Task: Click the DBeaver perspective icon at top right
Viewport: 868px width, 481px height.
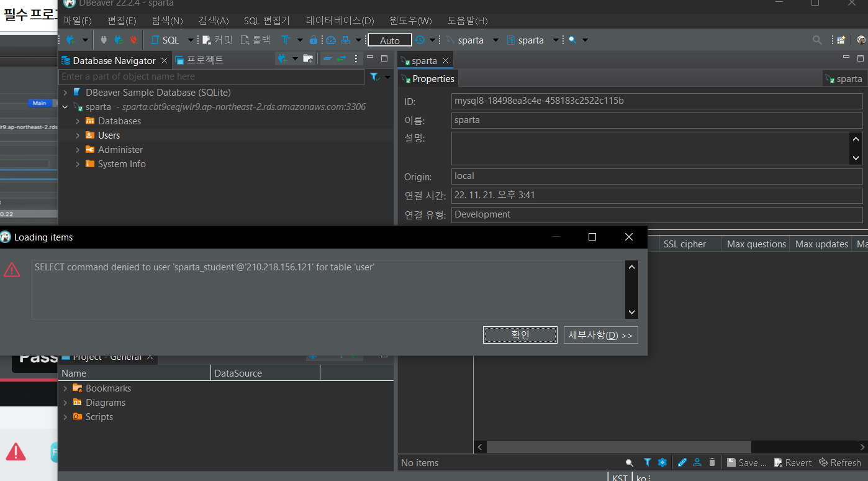Action: point(861,40)
